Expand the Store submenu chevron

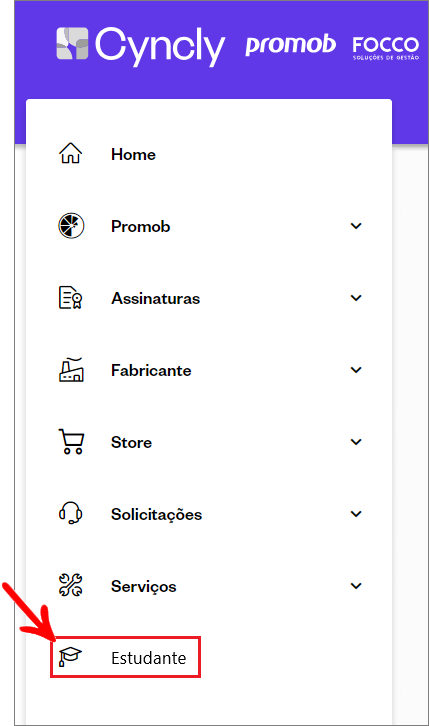coord(356,442)
